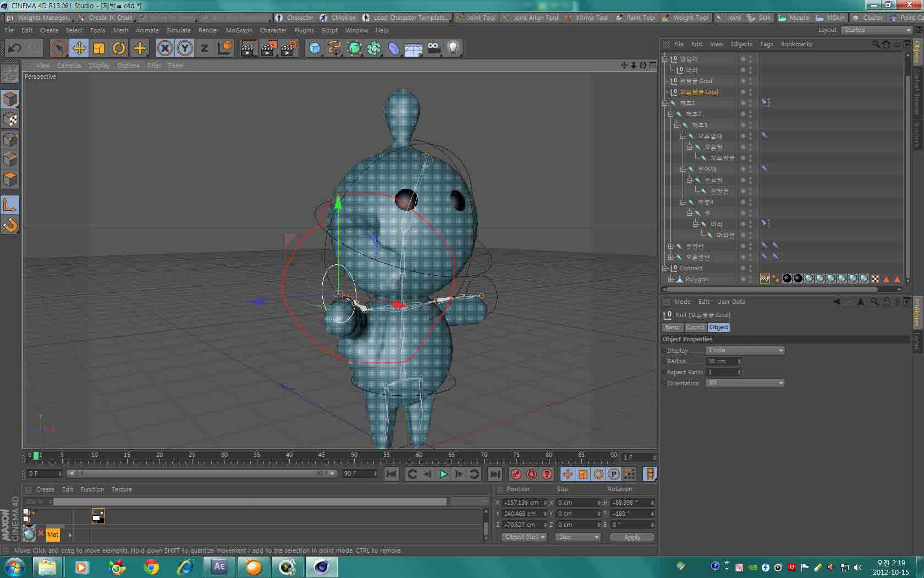This screenshot has width=924, height=578.
Task: Switch to the Coord tab in Attributes
Action: [695, 328]
